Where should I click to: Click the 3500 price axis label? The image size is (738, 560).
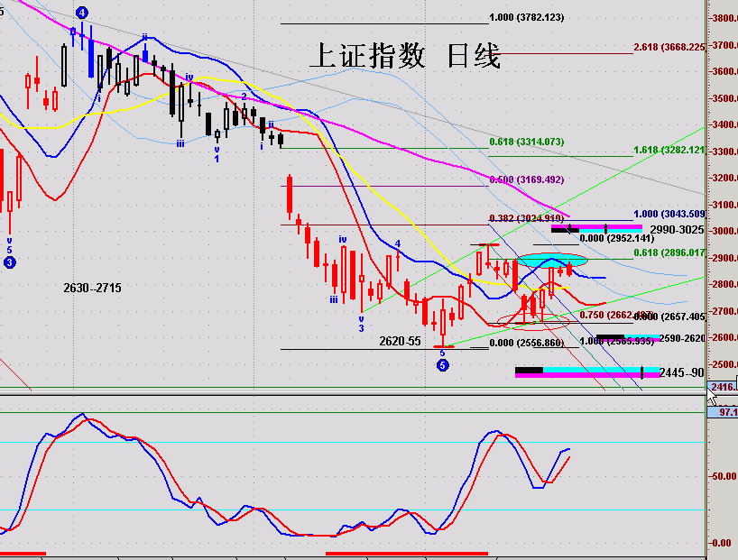click(x=724, y=98)
